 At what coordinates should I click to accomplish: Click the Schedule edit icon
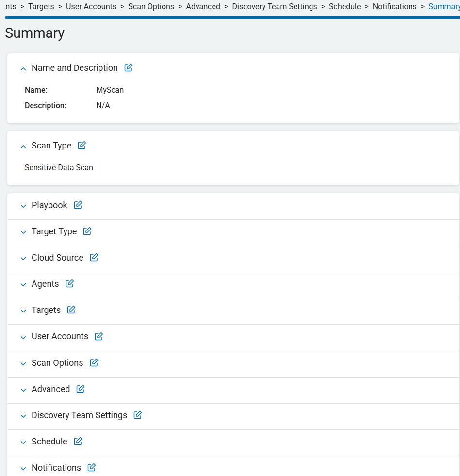[x=78, y=441]
